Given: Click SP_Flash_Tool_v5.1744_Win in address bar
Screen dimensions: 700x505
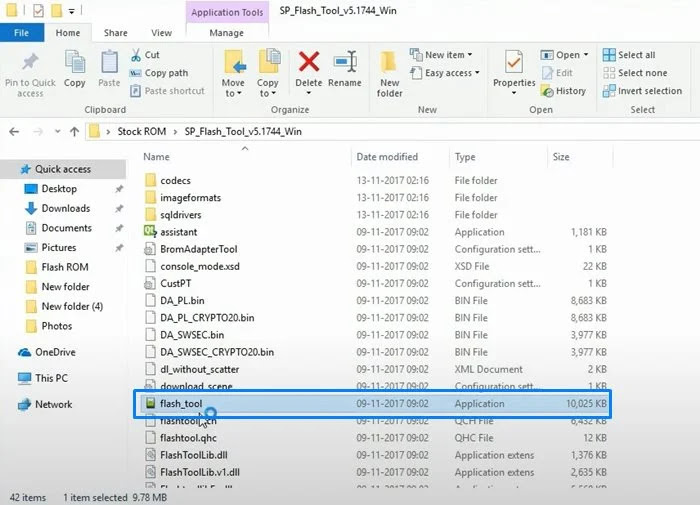Looking at the screenshot, I should (243, 132).
